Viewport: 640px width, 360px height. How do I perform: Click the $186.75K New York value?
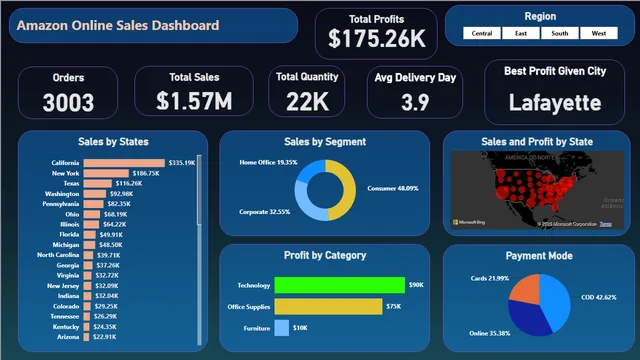[x=146, y=173]
